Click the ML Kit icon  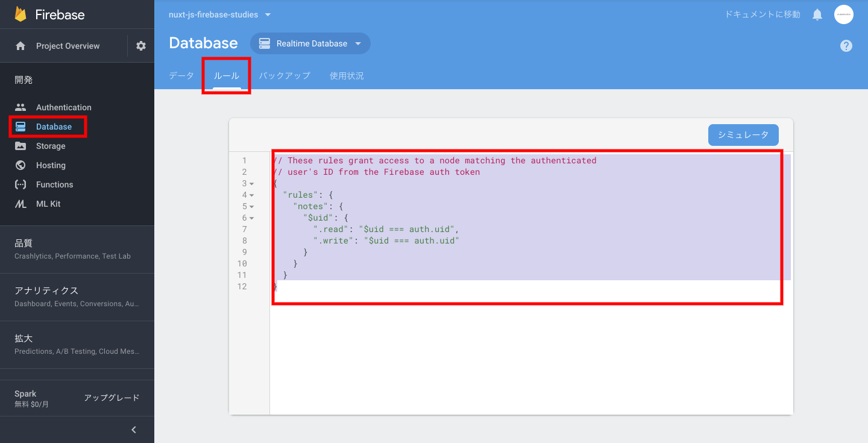(x=20, y=204)
